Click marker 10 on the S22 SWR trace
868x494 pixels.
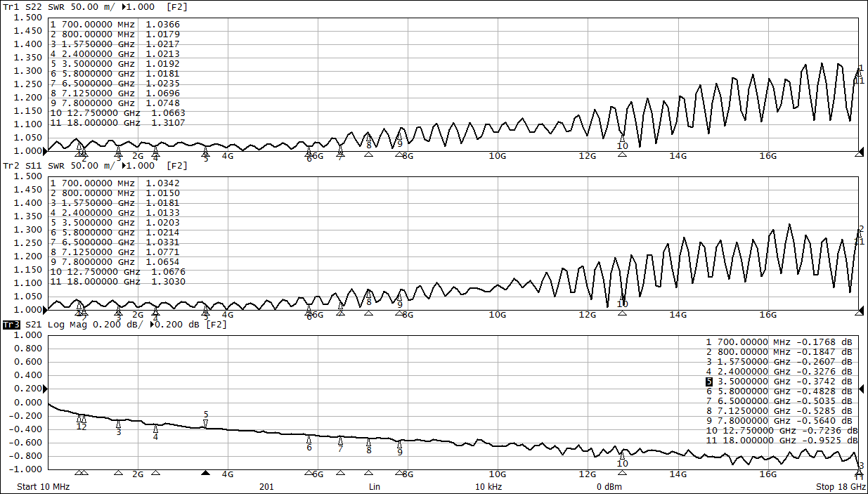point(622,138)
